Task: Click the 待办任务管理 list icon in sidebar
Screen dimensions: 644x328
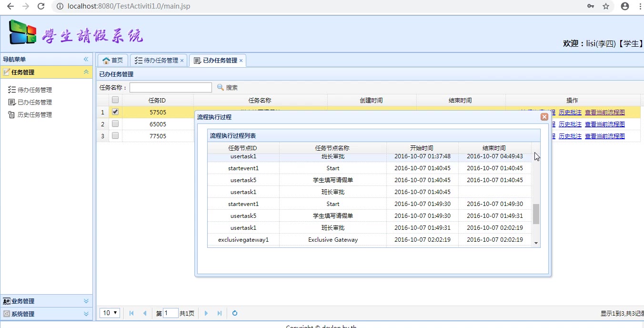Action: click(x=12, y=90)
